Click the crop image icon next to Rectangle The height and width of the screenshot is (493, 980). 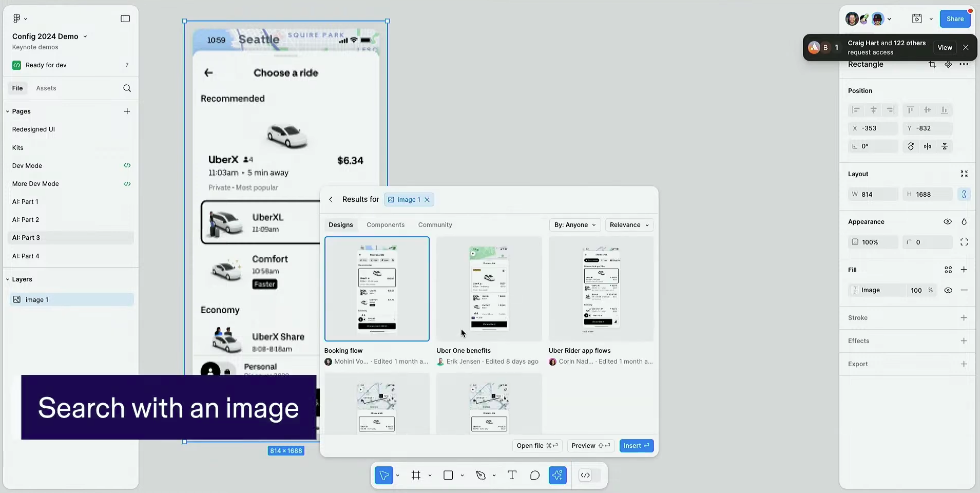[x=932, y=64]
